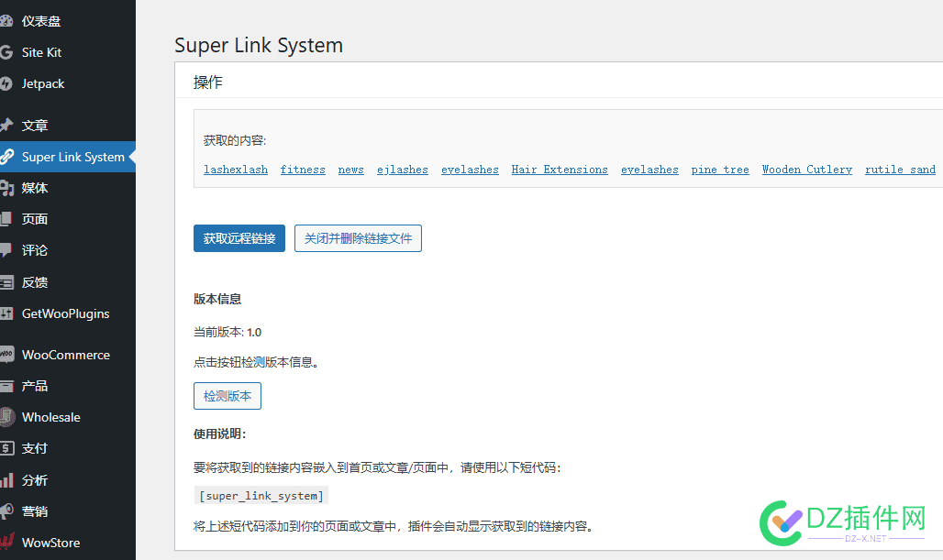The height and width of the screenshot is (560, 943).
Task: Click the bar chart icon beside 分析
Action: tap(6, 479)
